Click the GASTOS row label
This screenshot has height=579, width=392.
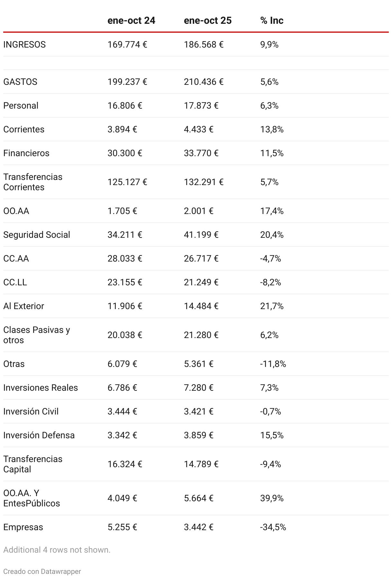(x=20, y=82)
